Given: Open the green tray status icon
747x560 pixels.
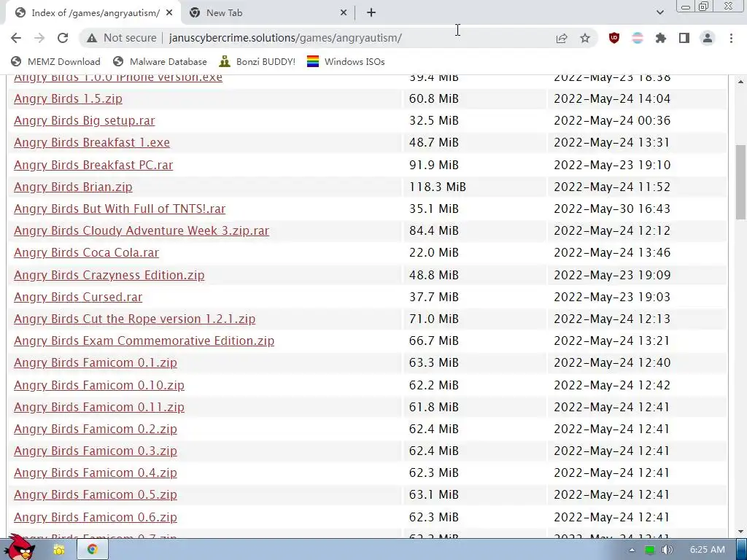Looking at the screenshot, I should pos(649,550).
